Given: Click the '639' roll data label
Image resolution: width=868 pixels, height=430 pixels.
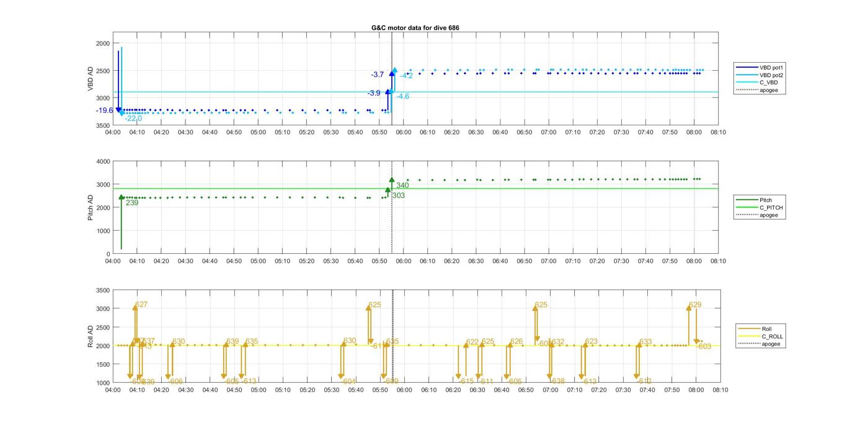Looking at the screenshot, I should pos(232,342).
